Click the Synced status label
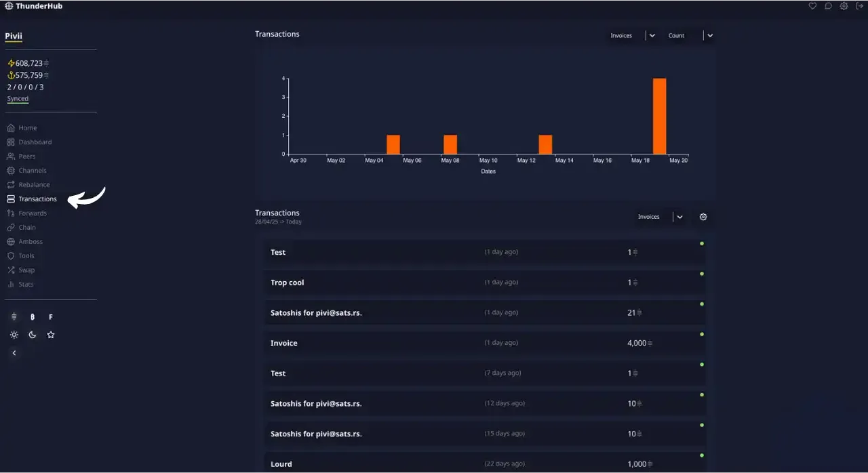This screenshot has width=868, height=473. [18, 99]
